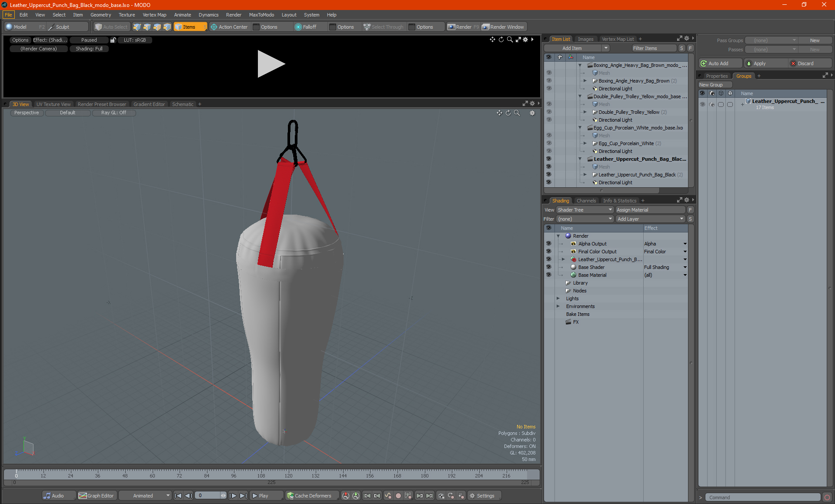Step to next frame
The width and height of the screenshot is (835, 504).
(x=233, y=496)
